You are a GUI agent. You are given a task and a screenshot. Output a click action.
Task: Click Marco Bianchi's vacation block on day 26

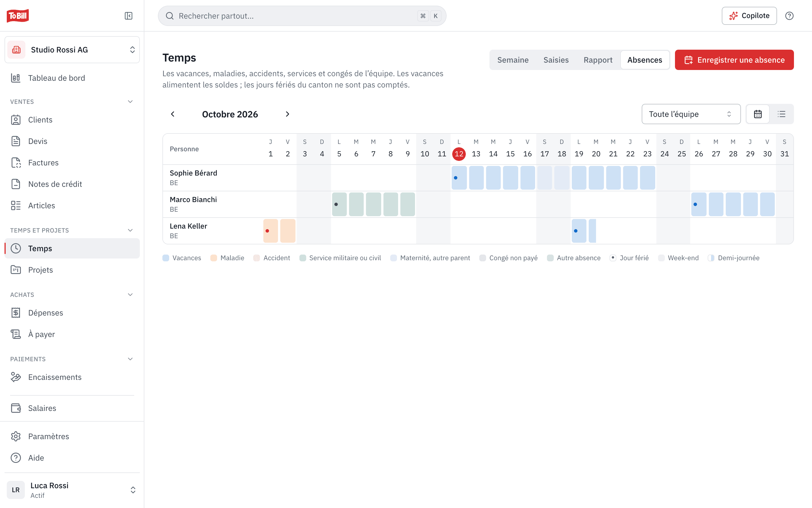pos(699,204)
